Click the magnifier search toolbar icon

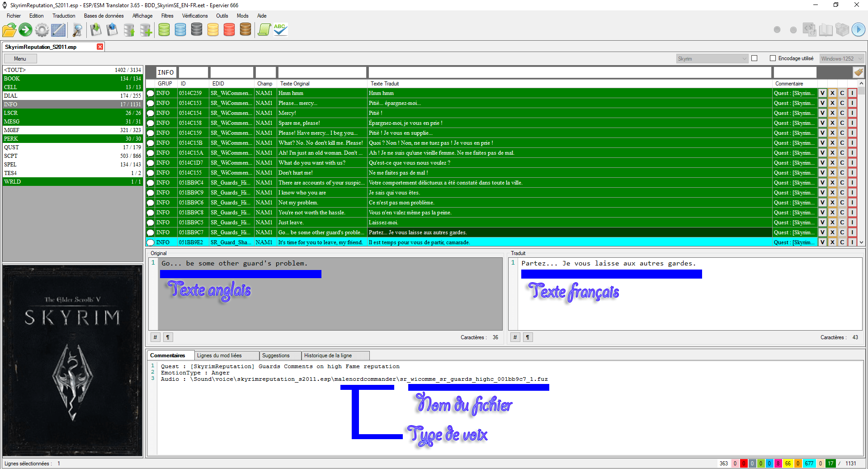coord(77,30)
